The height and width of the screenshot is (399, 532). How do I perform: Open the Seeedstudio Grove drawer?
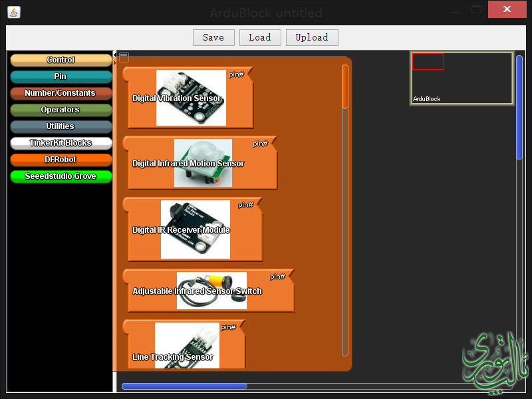tap(61, 176)
